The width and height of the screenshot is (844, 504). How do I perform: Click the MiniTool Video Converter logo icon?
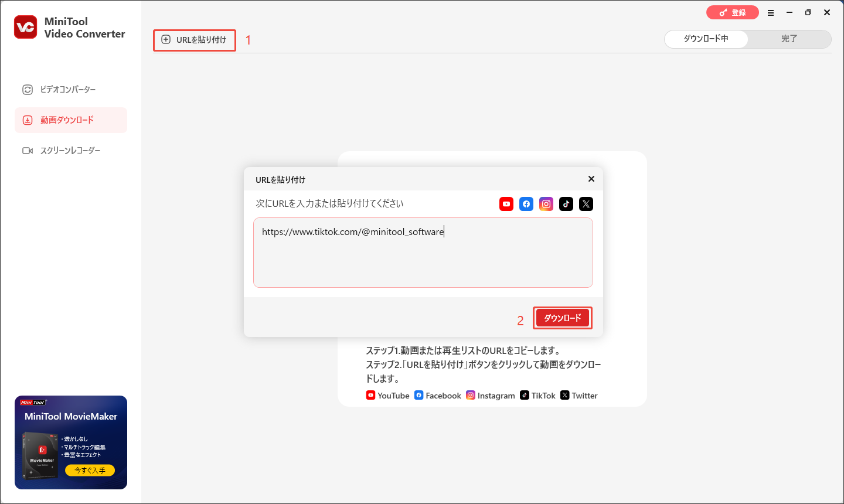[x=26, y=27]
